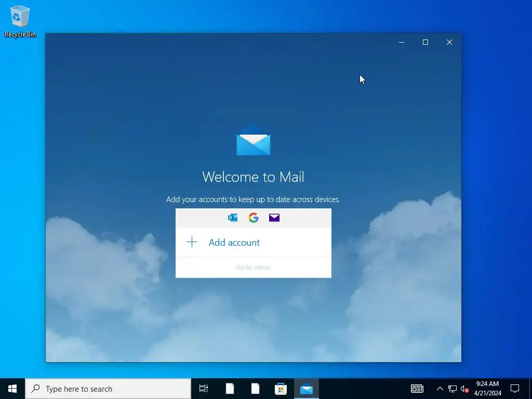Click the magnifier icon in search box
The width and height of the screenshot is (532, 399).
pos(35,388)
